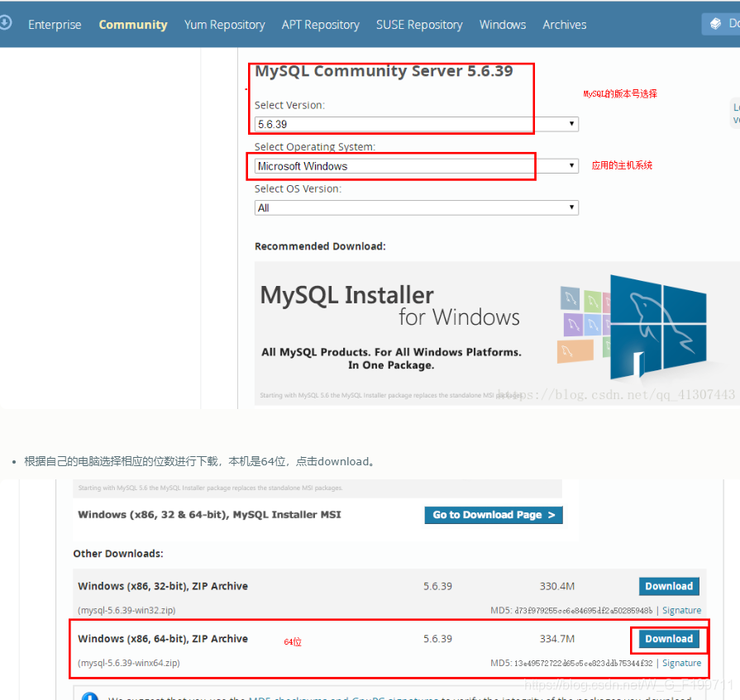740x700 pixels.
Task: Open the Windows tab
Action: (x=503, y=25)
